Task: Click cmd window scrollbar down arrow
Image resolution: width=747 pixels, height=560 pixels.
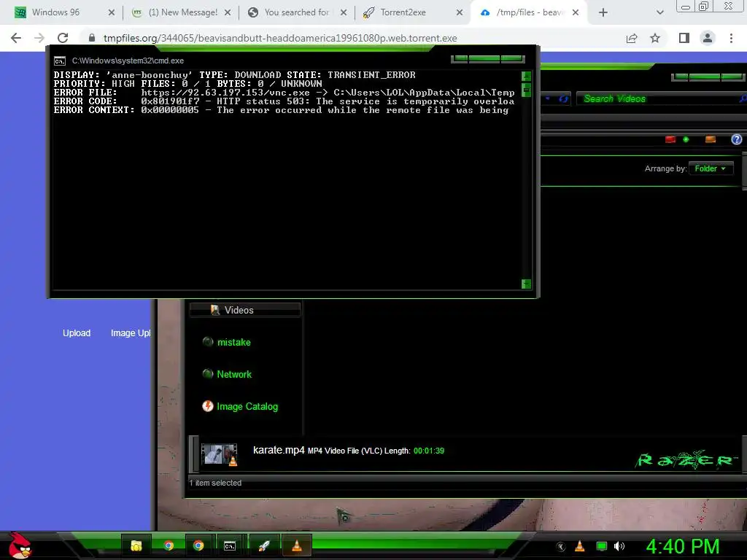Action: (x=526, y=284)
